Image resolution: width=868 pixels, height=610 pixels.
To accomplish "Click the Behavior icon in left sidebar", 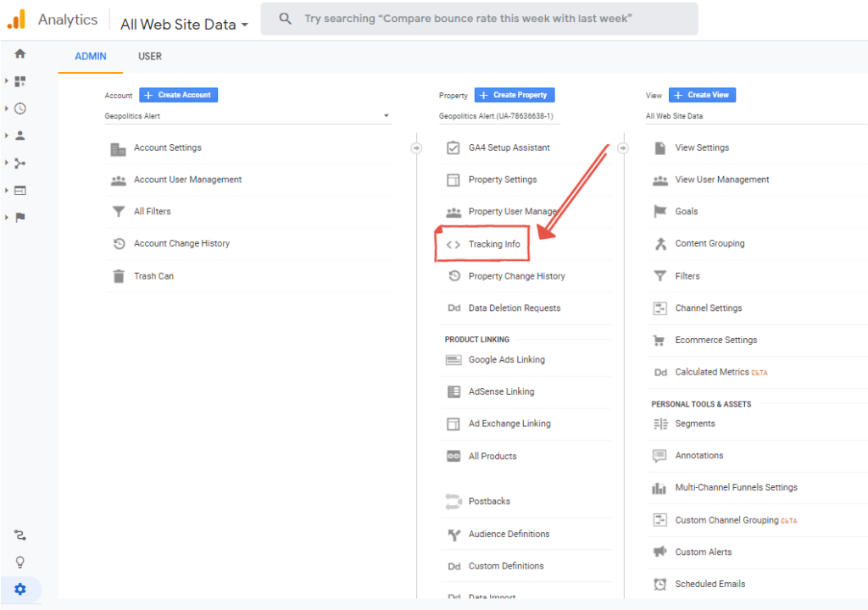I will [20, 190].
